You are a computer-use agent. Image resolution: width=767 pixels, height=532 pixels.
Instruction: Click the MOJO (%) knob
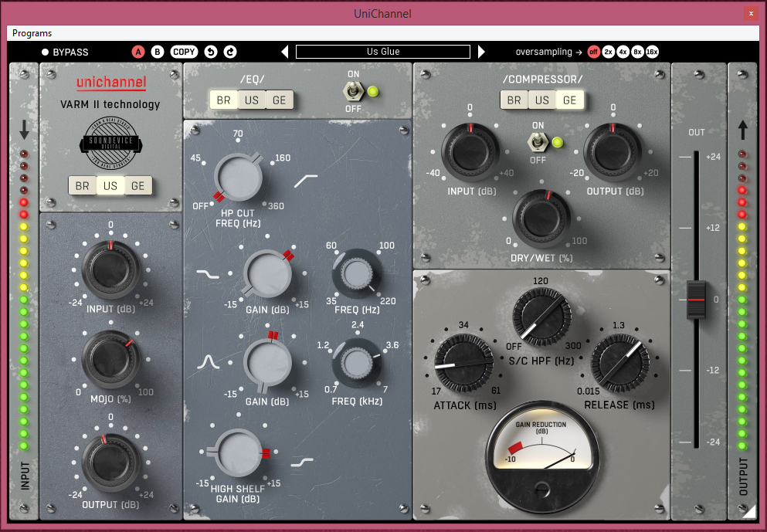tap(110, 359)
